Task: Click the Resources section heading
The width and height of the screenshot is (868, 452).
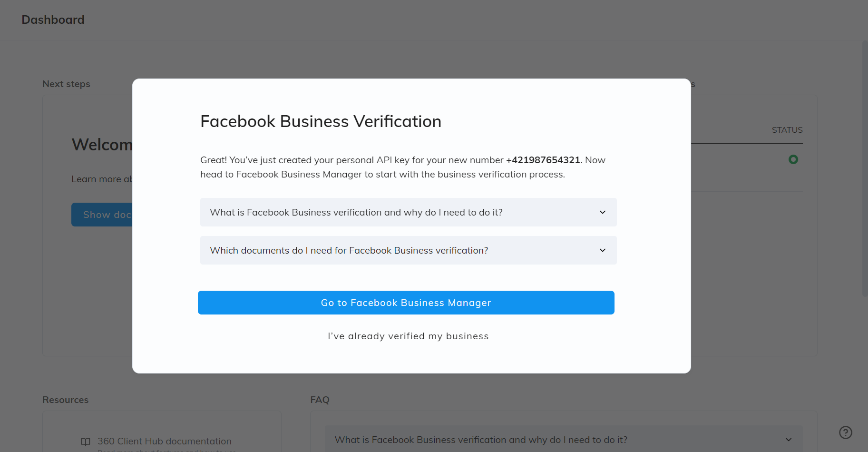Action: (x=65, y=400)
